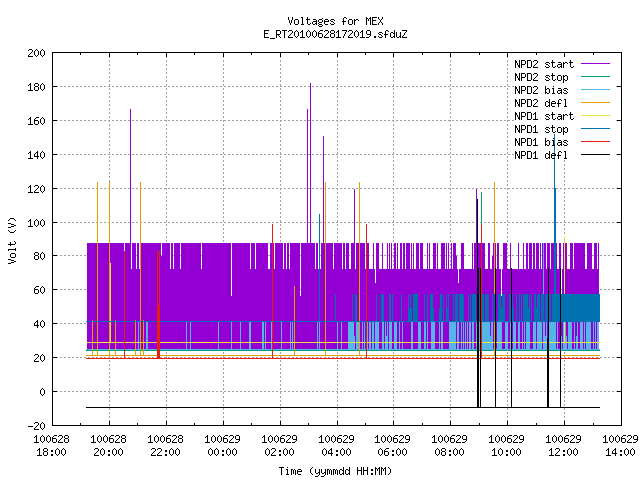Click the yellow NPD1 start legend line

[x=595, y=116]
